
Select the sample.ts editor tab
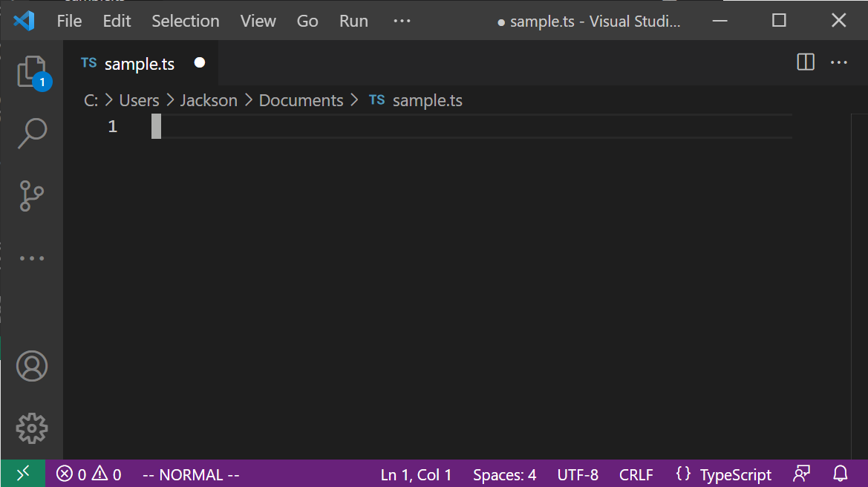tap(140, 63)
